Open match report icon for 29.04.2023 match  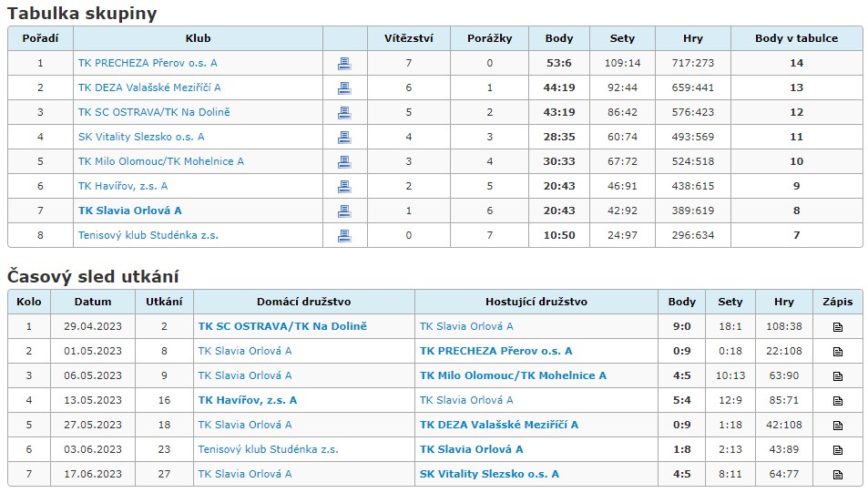click(x=838, y=327)
